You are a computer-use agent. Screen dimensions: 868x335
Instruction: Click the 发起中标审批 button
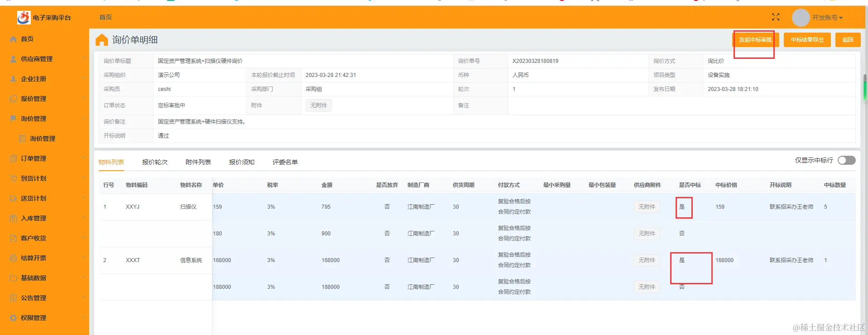(756, 40)
